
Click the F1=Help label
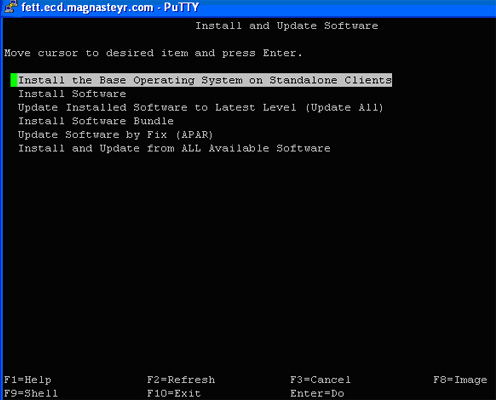pyautogui.click(x=28, y=380)
